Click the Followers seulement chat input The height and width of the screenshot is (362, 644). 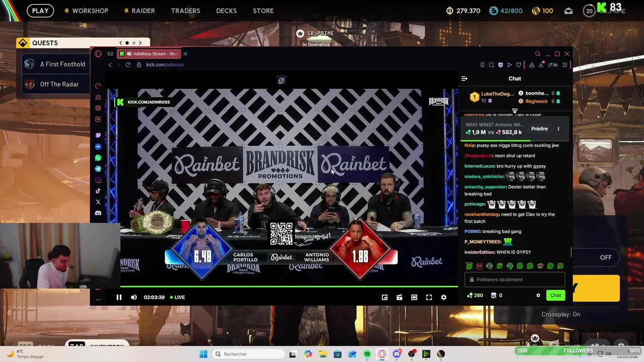[515, 280]
